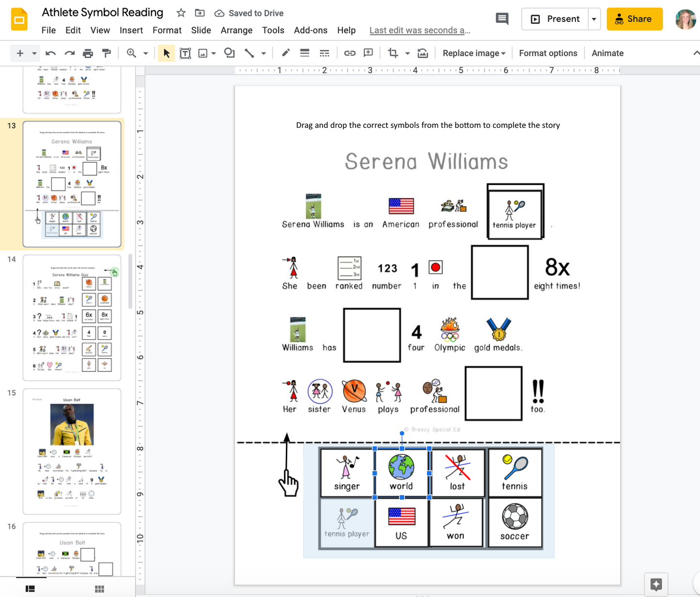The width and height of the screenshot is (700, 597).
Task: Click the redo arrow
Action: tap(69, 53)
